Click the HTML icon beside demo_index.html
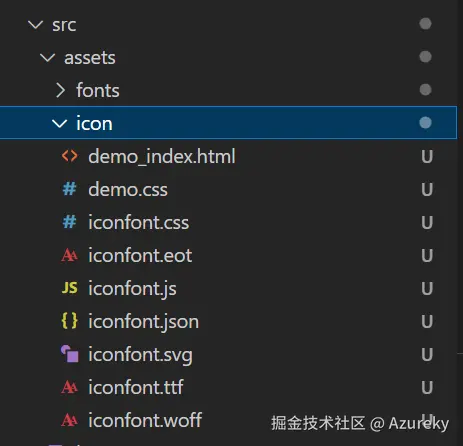This screenshot has width=463, height=446. [x=70, y=156]
